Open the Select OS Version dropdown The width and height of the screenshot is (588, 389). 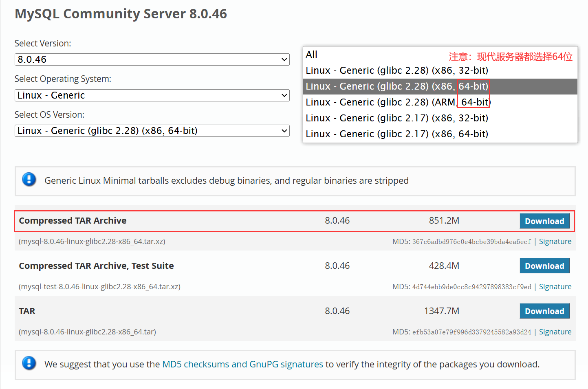152,131
